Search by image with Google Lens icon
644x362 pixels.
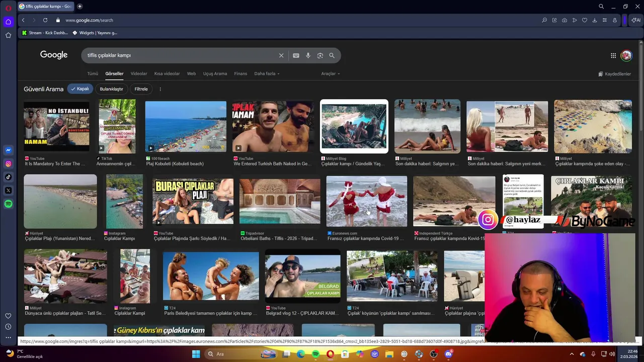tap(320, 55)
